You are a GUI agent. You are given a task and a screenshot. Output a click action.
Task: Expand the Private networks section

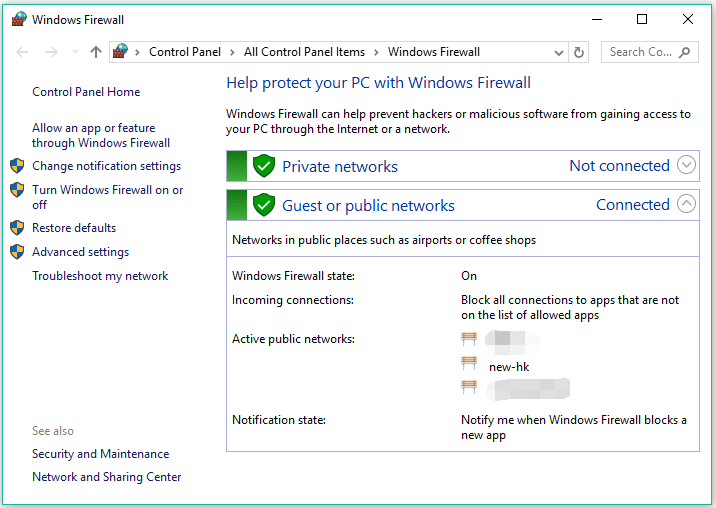[x=686, y=165]
